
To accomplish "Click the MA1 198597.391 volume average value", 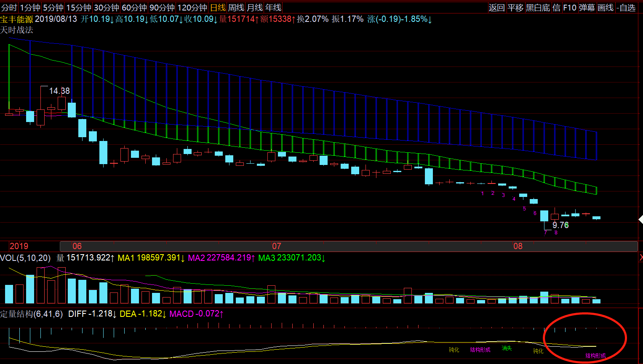I will tap(151, 258).
